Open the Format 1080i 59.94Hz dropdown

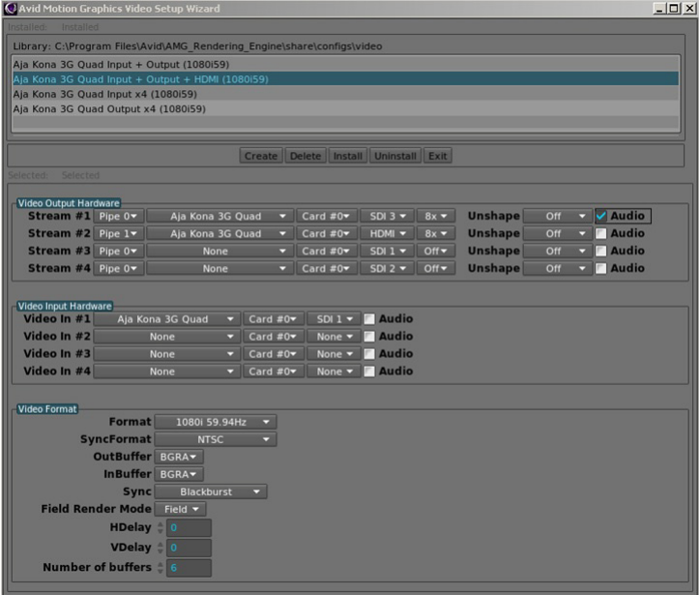coord(216,422)
